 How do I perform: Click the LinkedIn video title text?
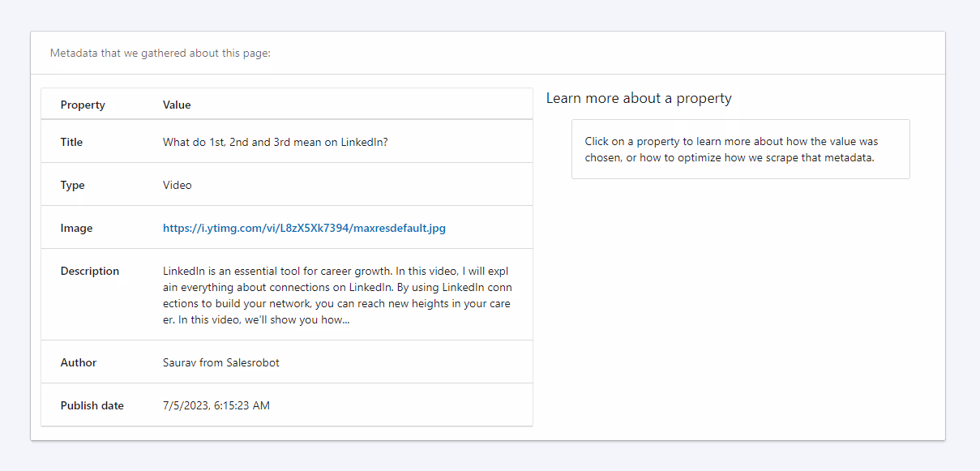coord(276,142)
